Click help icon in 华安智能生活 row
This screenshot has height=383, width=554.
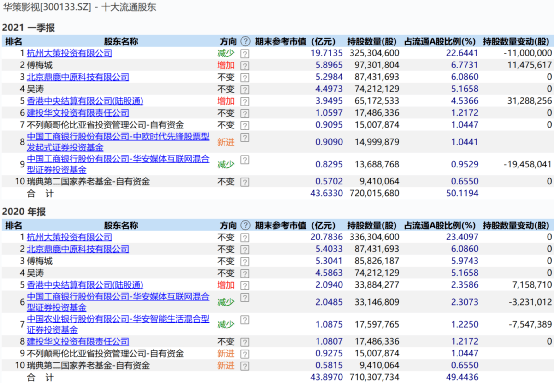(x=244, y=320)
